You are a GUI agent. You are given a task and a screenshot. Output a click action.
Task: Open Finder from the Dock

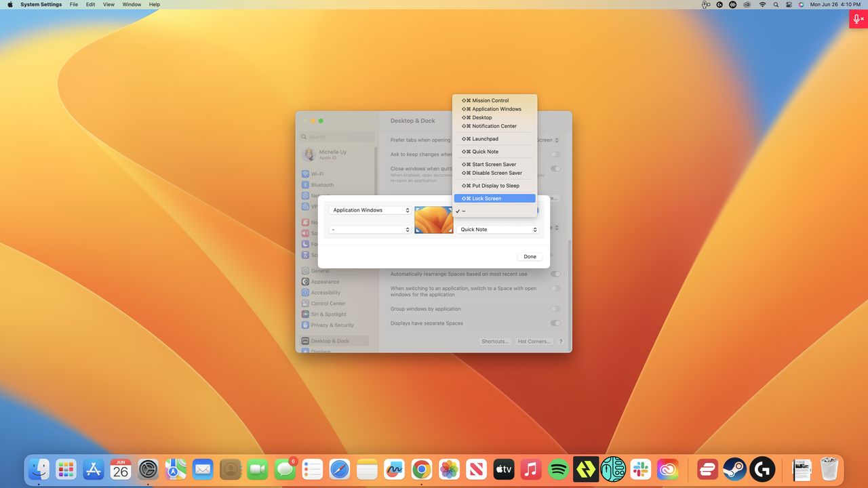(x=39, y=469)
